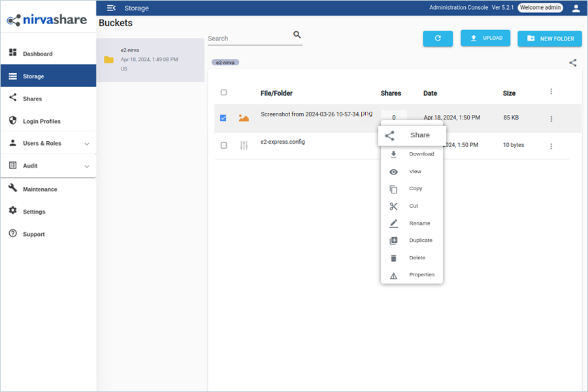Click the UPLOAD button
The height and width of the screenshot is (392, 588).
click(485, 39)
